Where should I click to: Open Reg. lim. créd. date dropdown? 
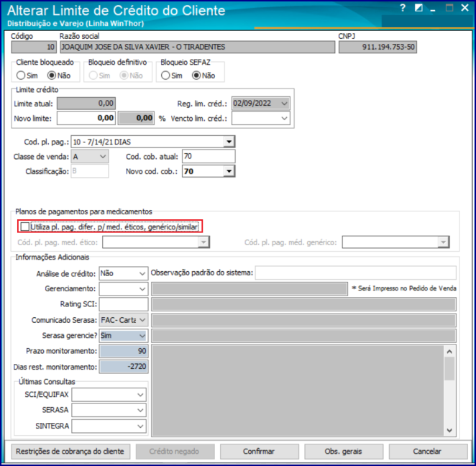point(284,104)
